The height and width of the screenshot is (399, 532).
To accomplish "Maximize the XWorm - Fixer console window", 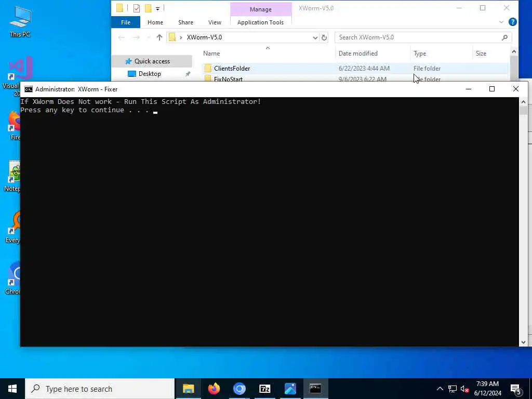I will tap(492, 89).
